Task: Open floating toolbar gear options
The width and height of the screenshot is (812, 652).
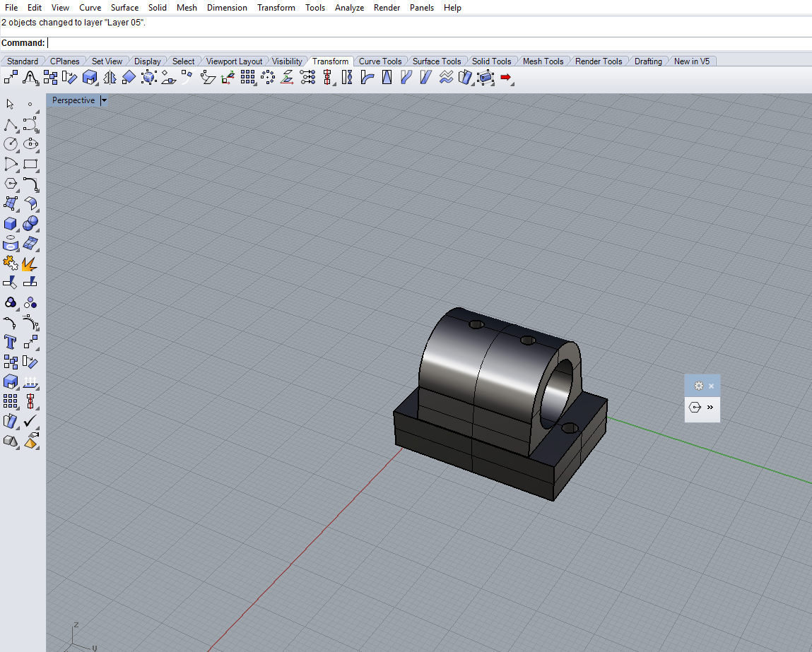Action: click(x=698, y=386)
